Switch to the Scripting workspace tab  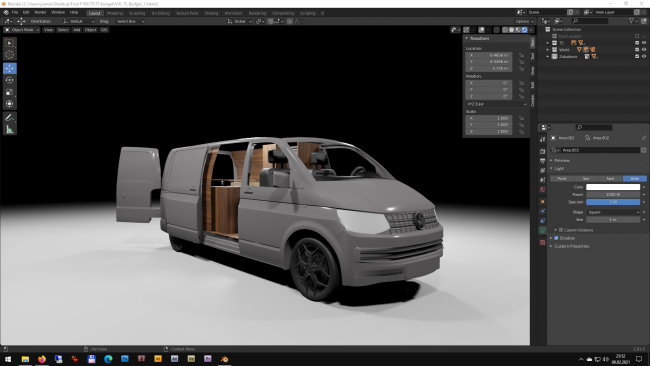308,13
